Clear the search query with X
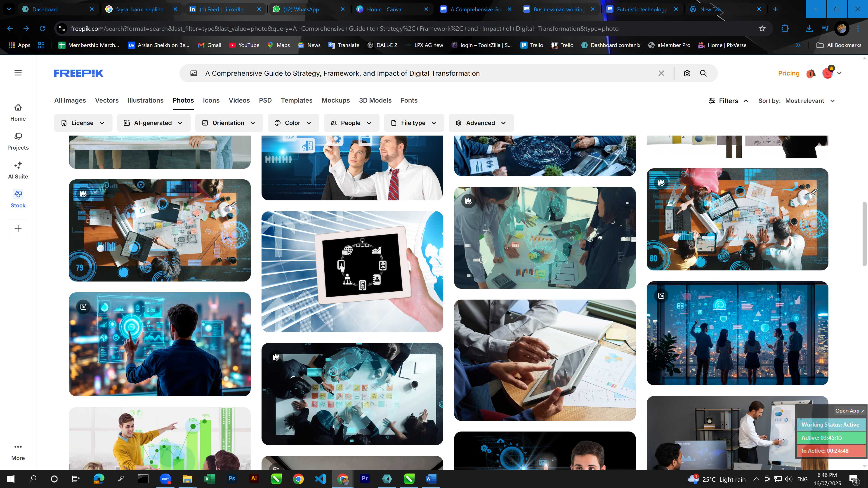 [661, 73]
